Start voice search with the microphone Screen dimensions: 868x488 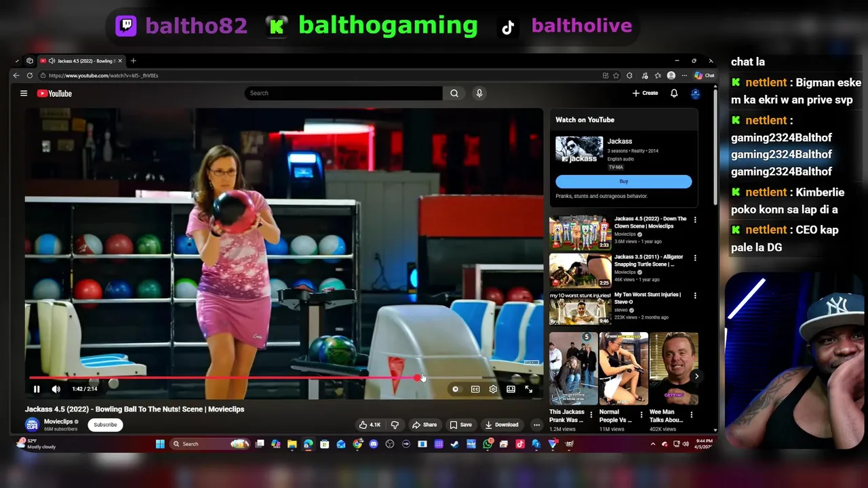pyautogui.click(x=479, y=94)
